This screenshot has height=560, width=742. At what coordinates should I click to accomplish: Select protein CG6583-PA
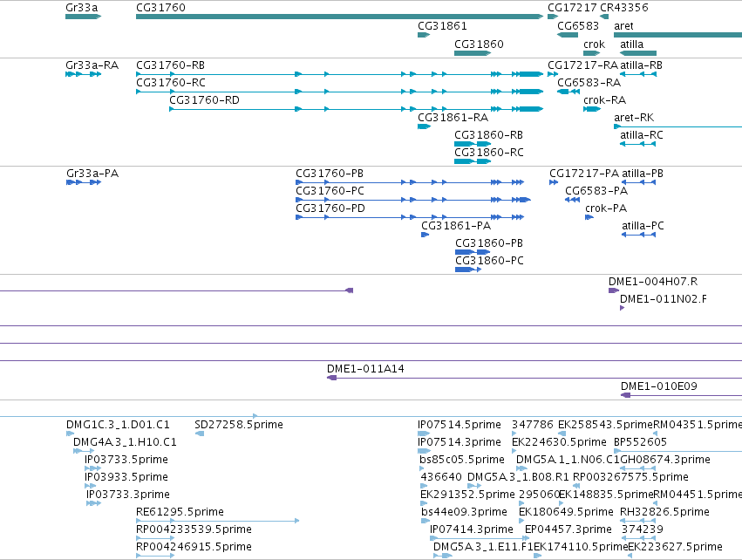[596, 191]
